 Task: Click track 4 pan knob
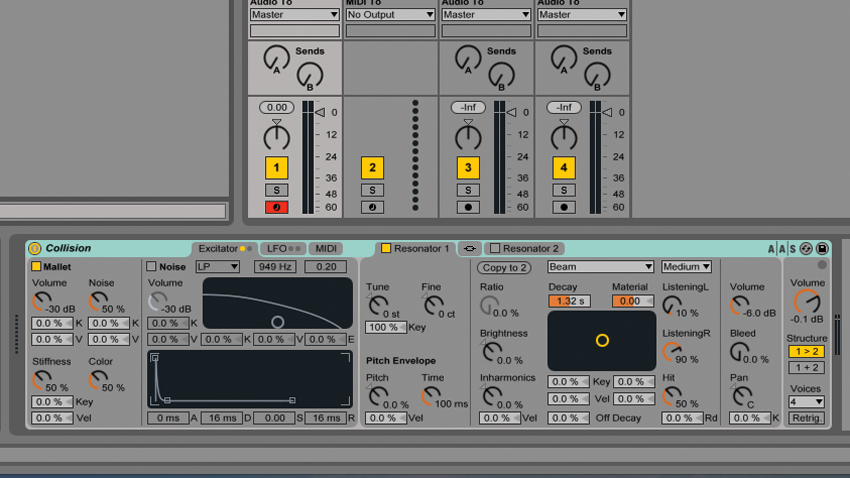click(564, 137)
